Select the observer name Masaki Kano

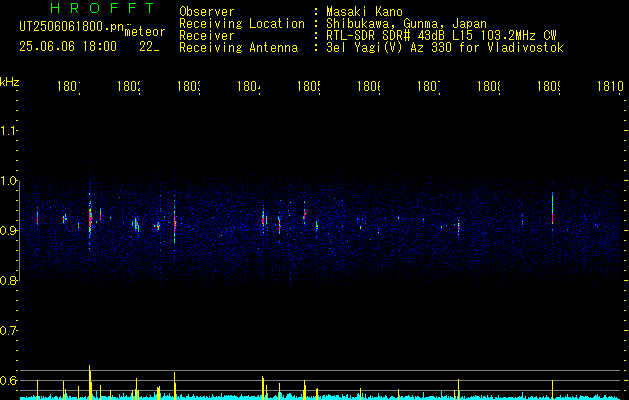(x=364, y=11)
